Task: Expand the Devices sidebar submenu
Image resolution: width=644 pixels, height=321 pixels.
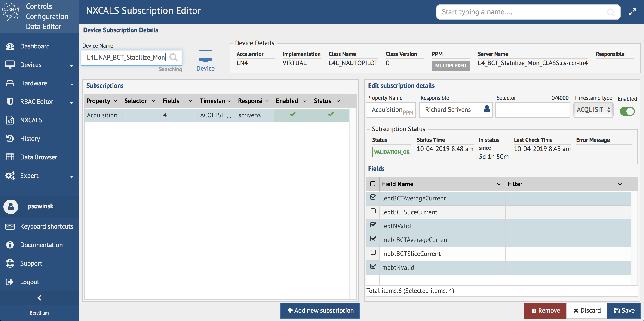Action: click(72, 65)
